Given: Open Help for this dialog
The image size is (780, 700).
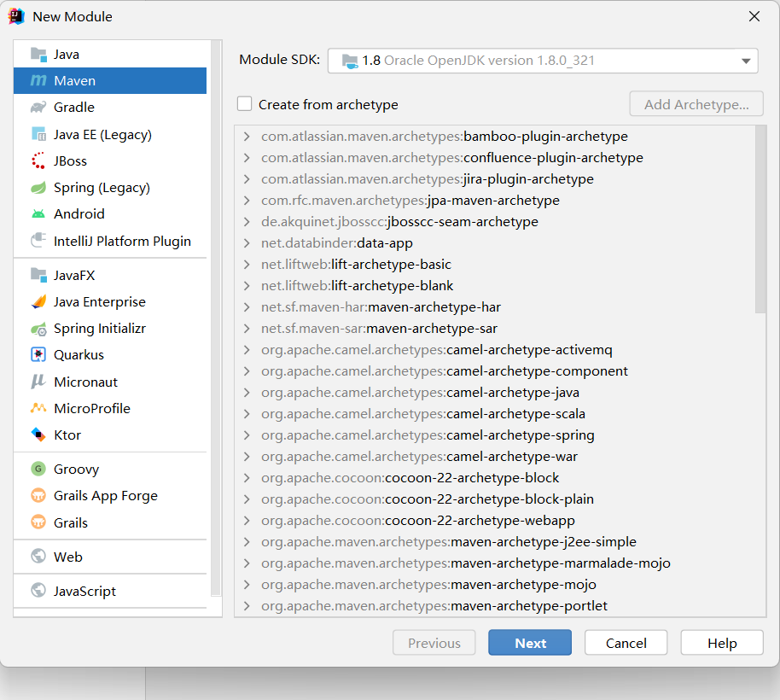Looking at the screenshot, I should tap(722, 643).
